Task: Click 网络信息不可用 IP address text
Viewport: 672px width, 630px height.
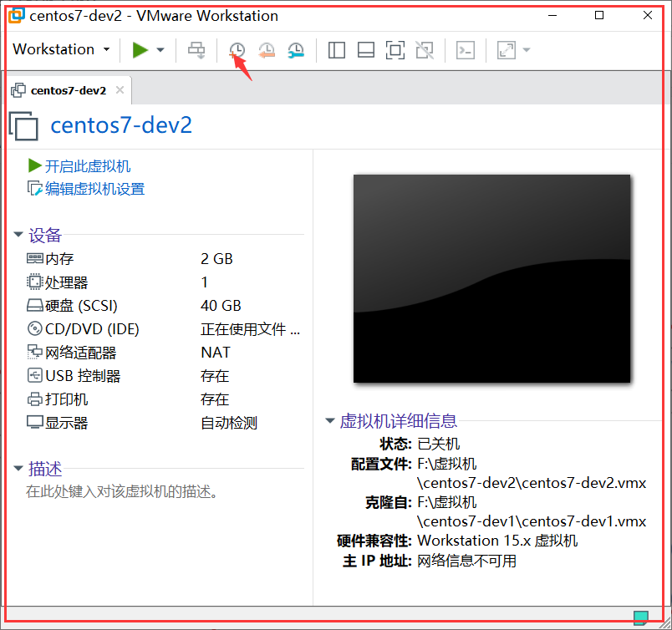Action: (x=466, y=561)
